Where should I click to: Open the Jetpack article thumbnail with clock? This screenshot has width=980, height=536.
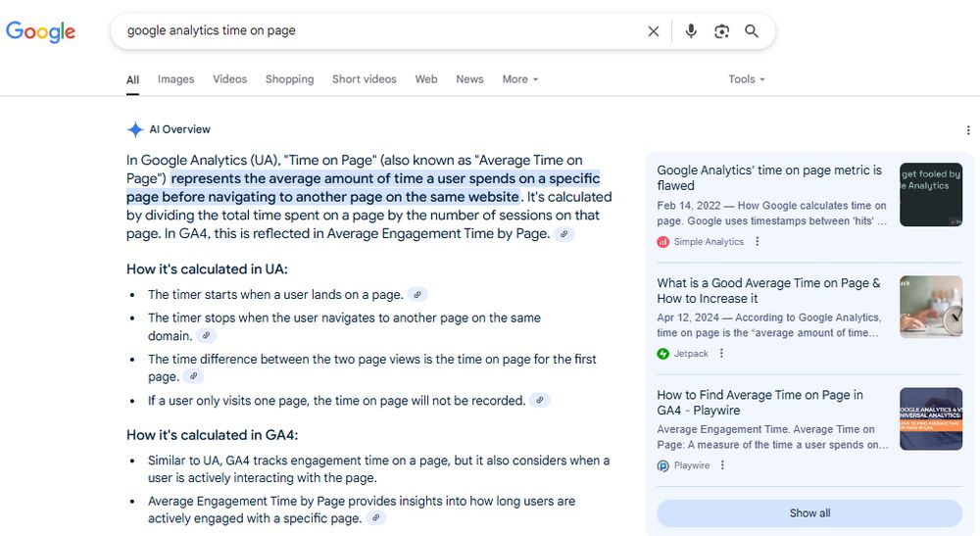pos(931,307)
